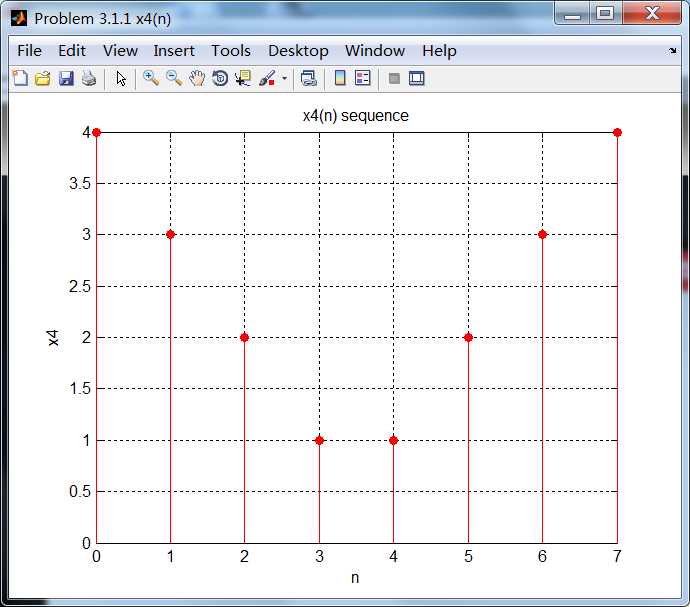Click the stem marker at n=1

tap(171, 235)
